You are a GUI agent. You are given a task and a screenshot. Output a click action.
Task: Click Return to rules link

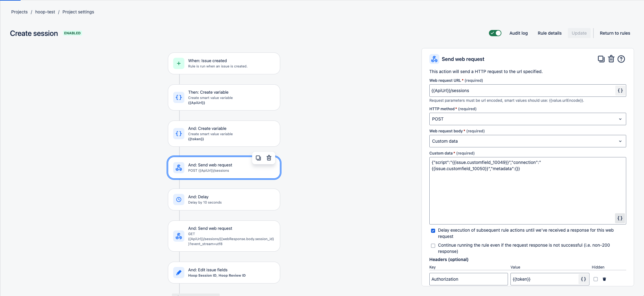615,33
